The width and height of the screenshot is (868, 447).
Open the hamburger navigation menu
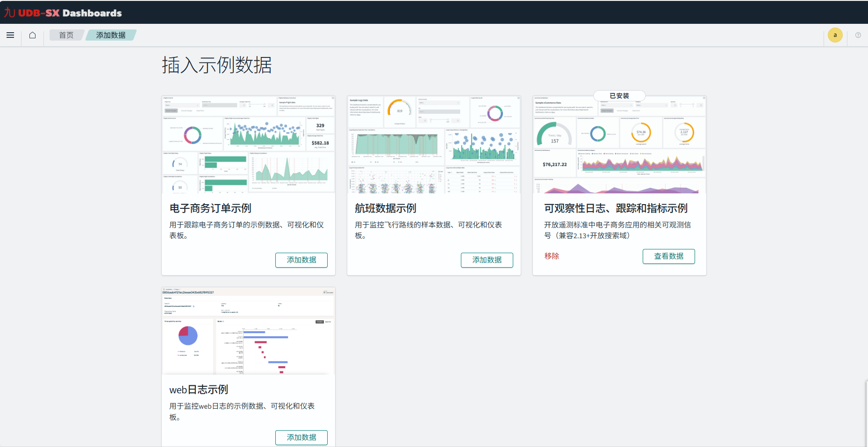[10, 35]
